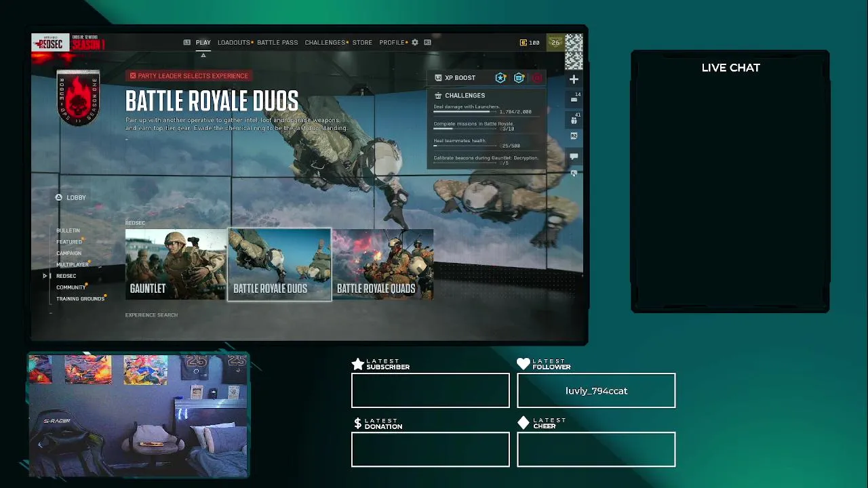This screenshot has height=488, width=868.
Task: Click the dollar icon for Latest Donation
Action: coord(357,424)
